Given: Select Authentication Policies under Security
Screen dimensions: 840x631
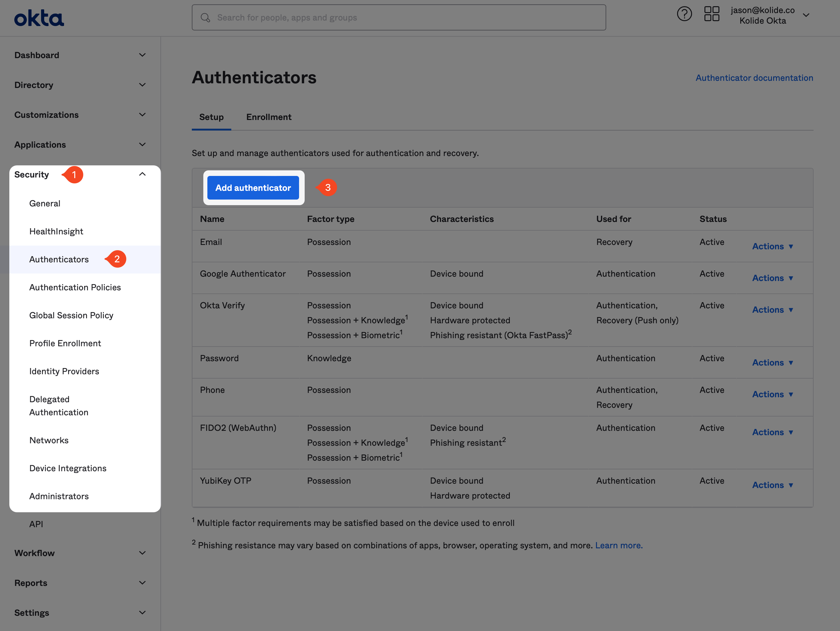Looking at the screenshot, I should [75, 287].
